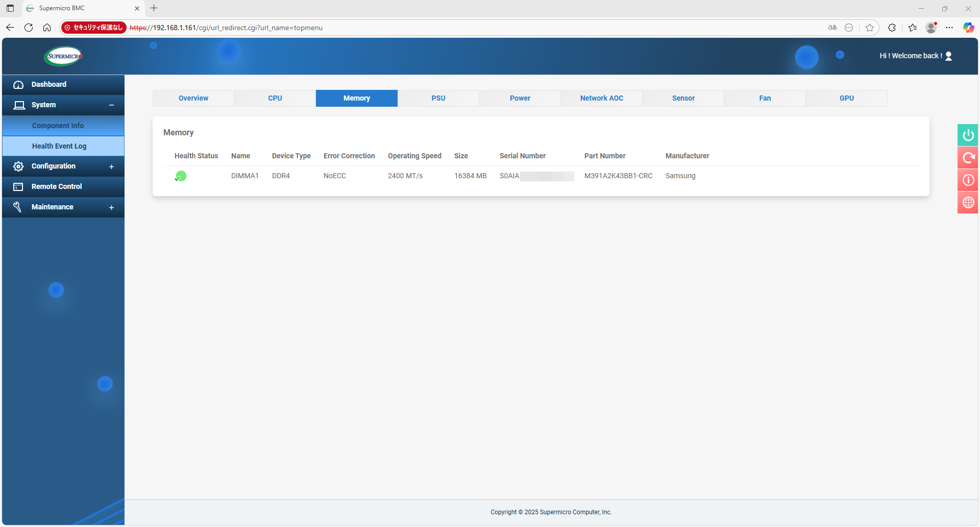Screen dimensions: 980x527
Task: Open the red information icon
Action: click(968, 180)
